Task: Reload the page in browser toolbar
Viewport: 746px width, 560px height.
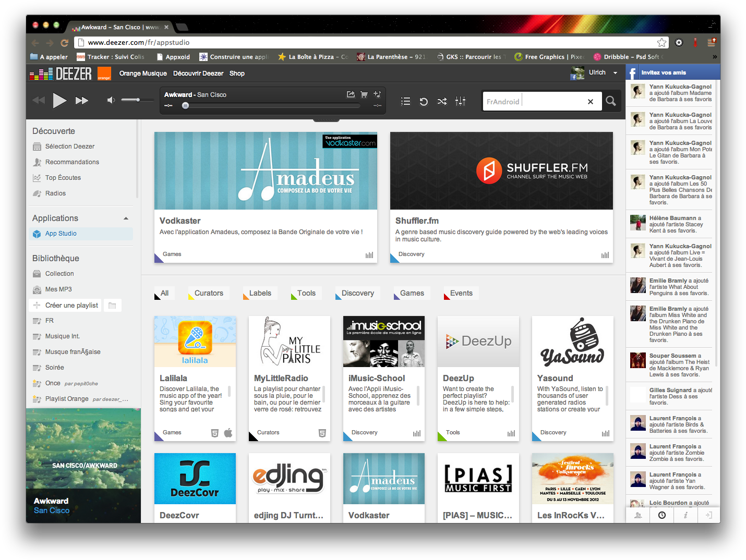Action: point(64,43)
